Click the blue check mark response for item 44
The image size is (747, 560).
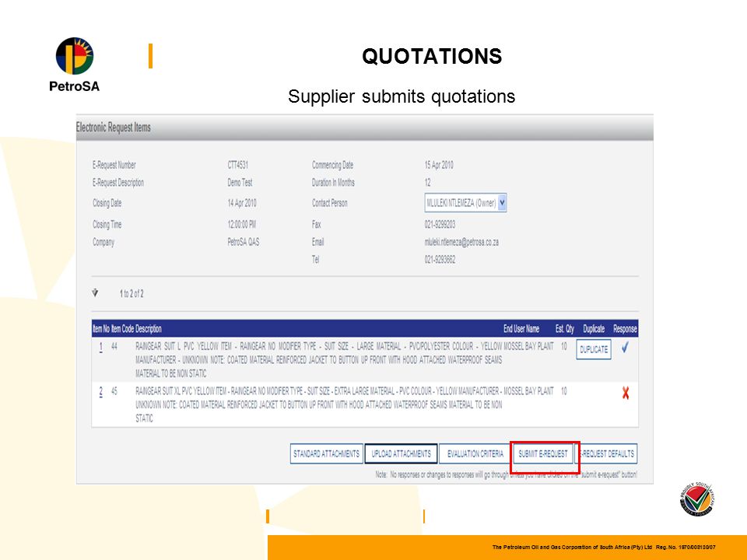point(625,348)
